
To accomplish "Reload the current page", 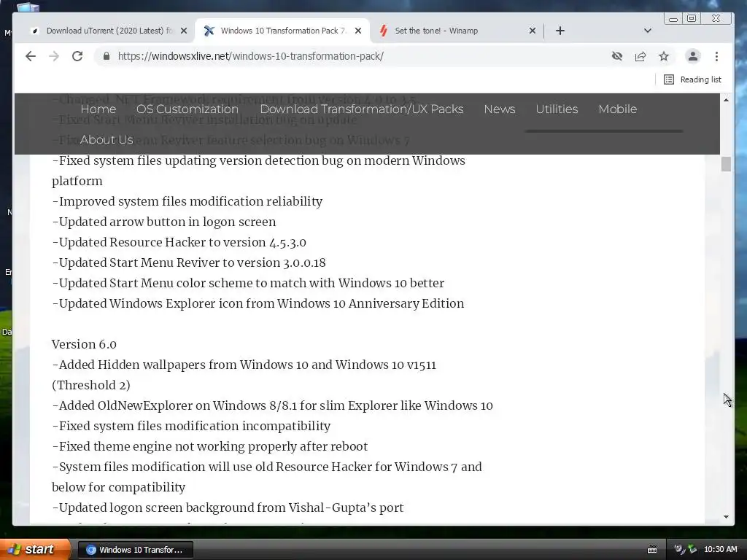I will [77, 56].
